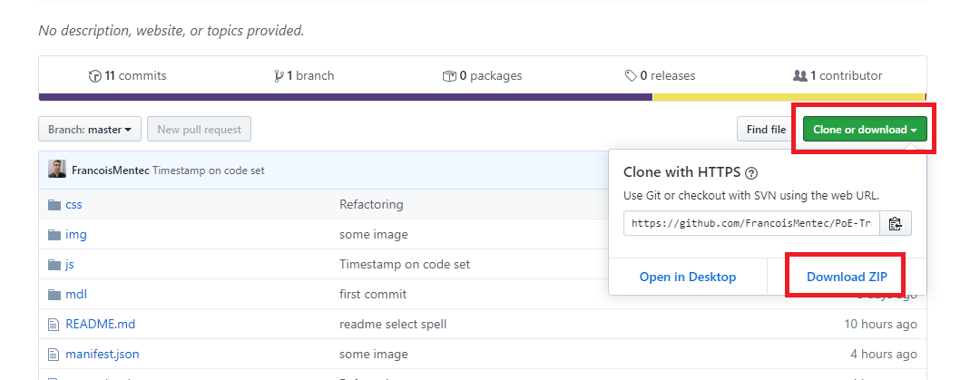The height and width of the screenshot is (380, 980).
Task: Click the help icon beside Clone with HTTPS
Action: click(x=751, y=173)
